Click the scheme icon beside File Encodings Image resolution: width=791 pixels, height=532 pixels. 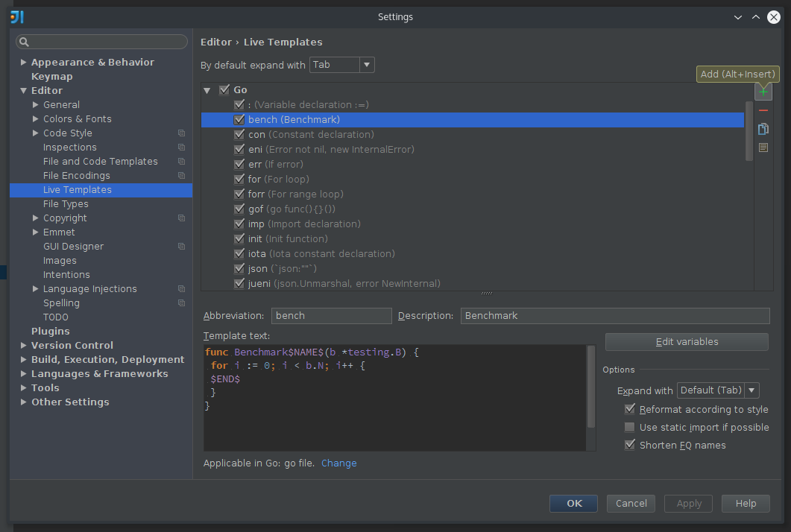click(x=181, y=175)
